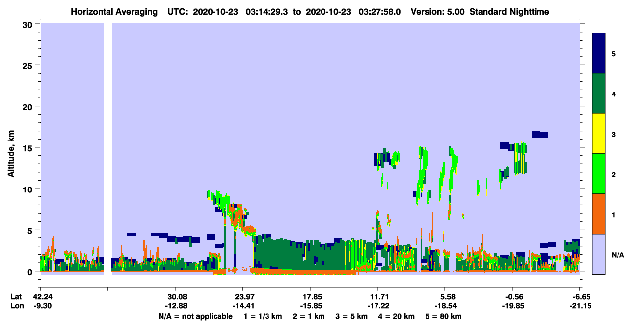This screenshot has width=644, height=330.
Task: Click the navy blue colorbar segment labeled 5
Action: pos(599,53)
